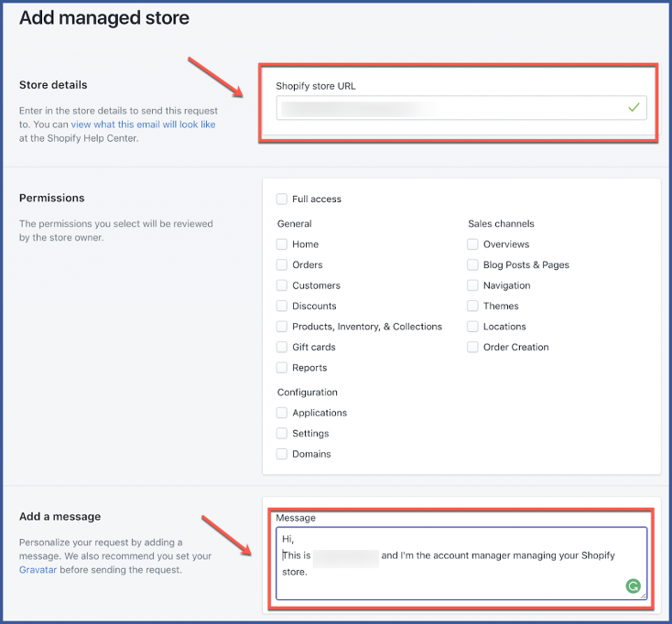Click the Grammarly icon in message box

pyautogui.click(x=633, y=586)
